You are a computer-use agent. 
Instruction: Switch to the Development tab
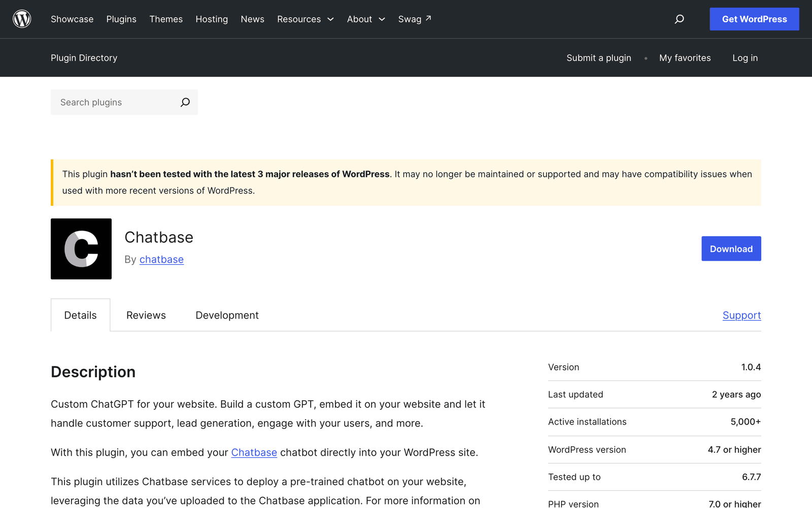227,315
